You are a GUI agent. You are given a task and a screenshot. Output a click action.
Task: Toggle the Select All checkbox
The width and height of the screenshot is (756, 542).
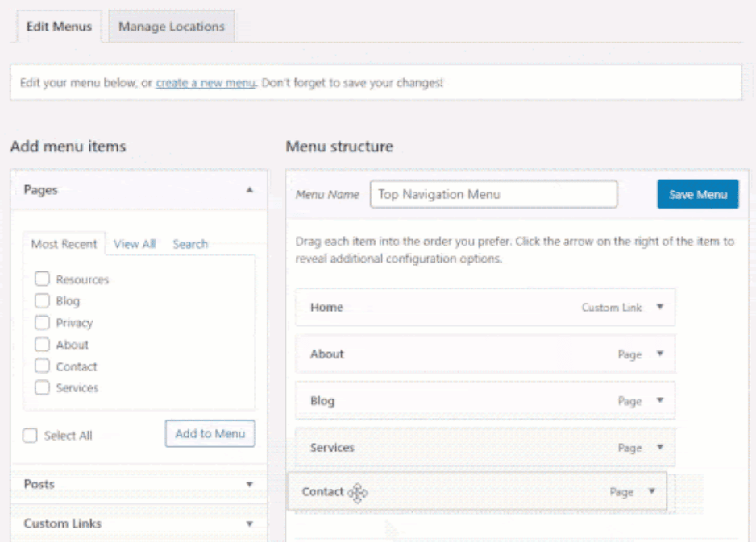click(x=30, y=436)
